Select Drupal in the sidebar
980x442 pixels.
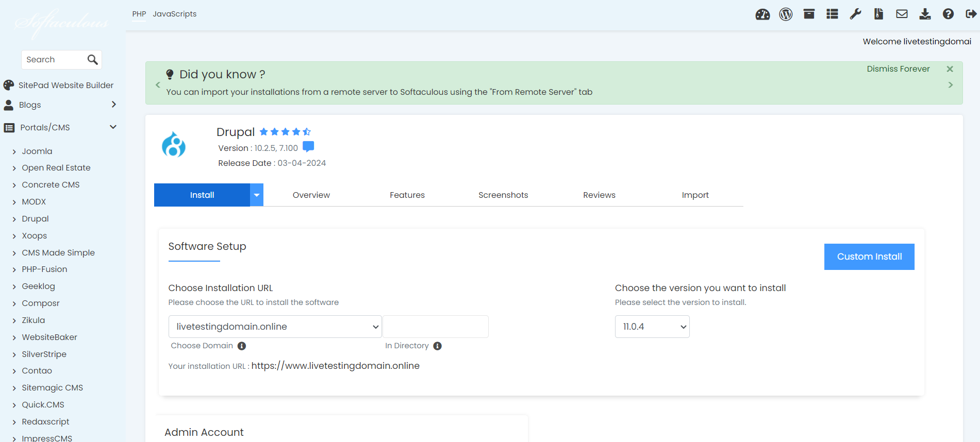point(35,219)
